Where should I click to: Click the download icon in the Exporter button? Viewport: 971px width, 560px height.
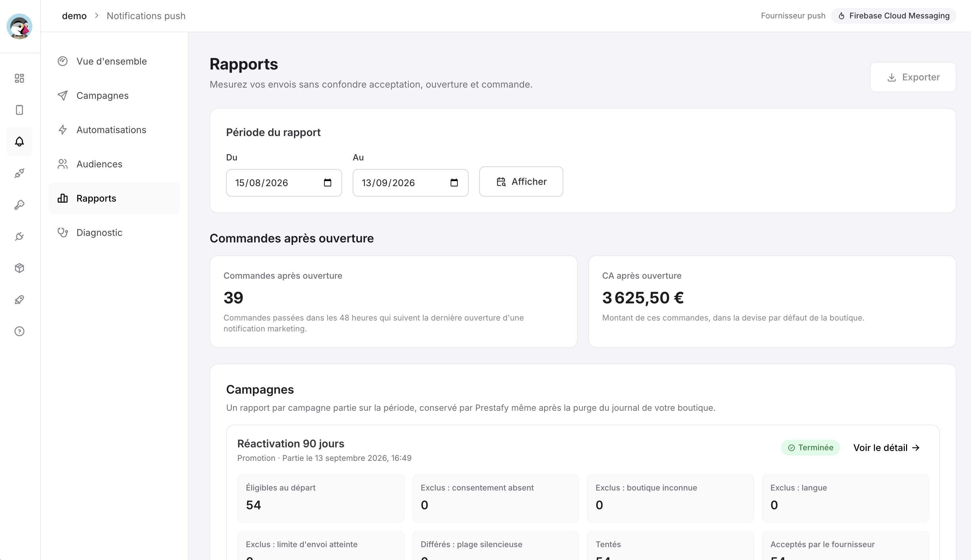point(892,77)
